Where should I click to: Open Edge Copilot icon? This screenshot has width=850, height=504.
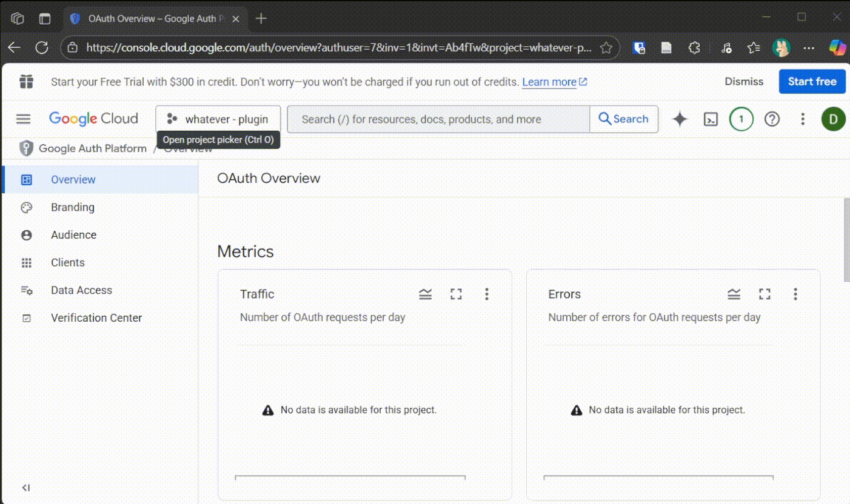(x=837, y=48)
